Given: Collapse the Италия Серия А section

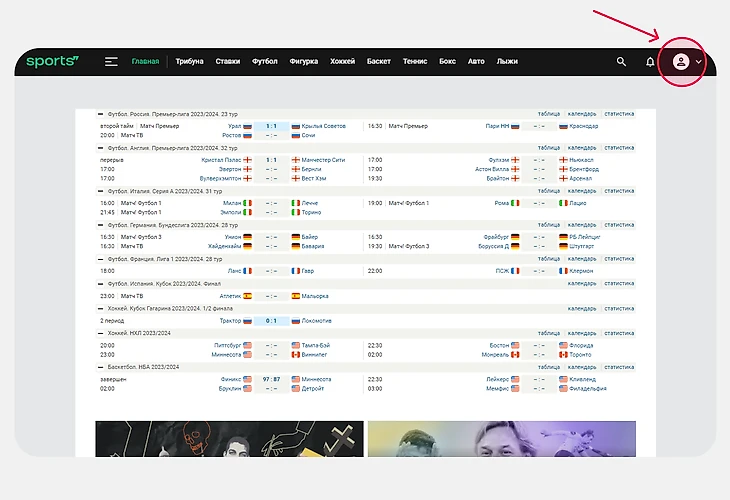Looking at the screenshot, I should 101,191.
